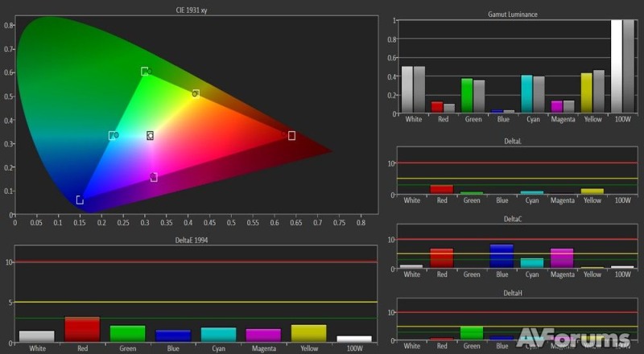Click the CIE 1931 xy chart title
Image resolution: width=644 pixels, height=354 pixels.
196,10
